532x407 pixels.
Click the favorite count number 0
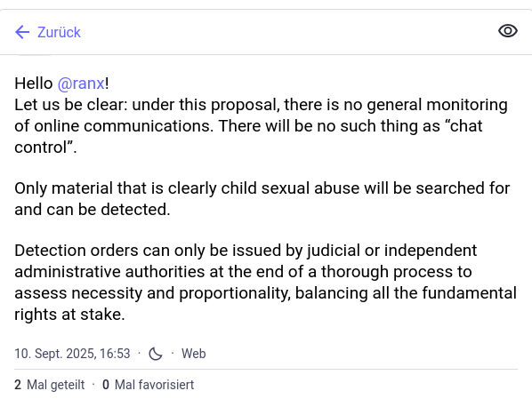pos(106,385)
